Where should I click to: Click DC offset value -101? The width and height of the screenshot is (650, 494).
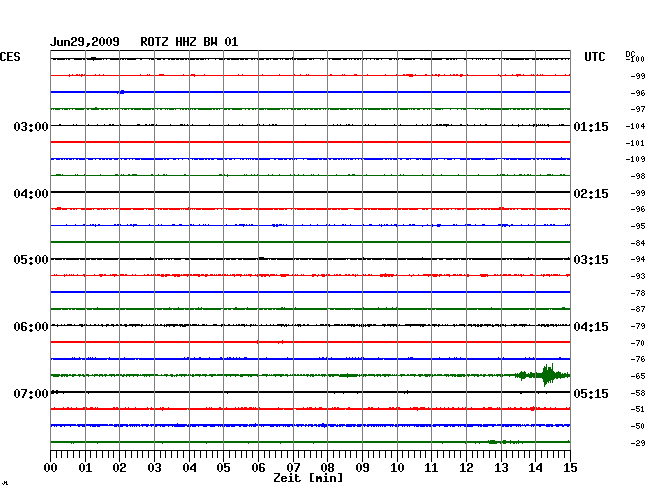(x=635, y=143)
